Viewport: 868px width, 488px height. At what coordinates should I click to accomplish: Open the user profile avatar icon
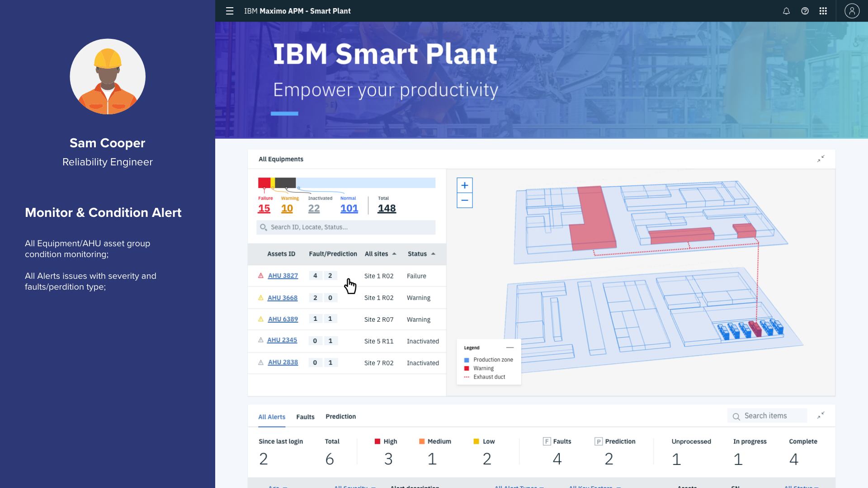(x=852, y=11)
